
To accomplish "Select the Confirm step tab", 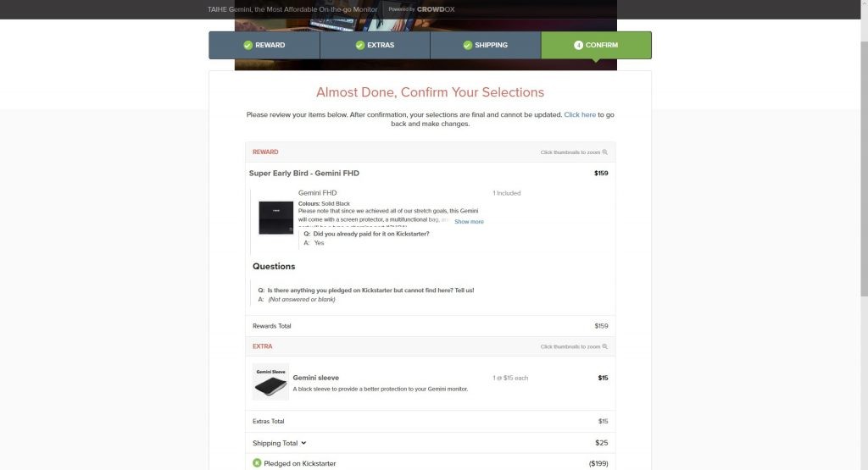I will click(596, 46).
